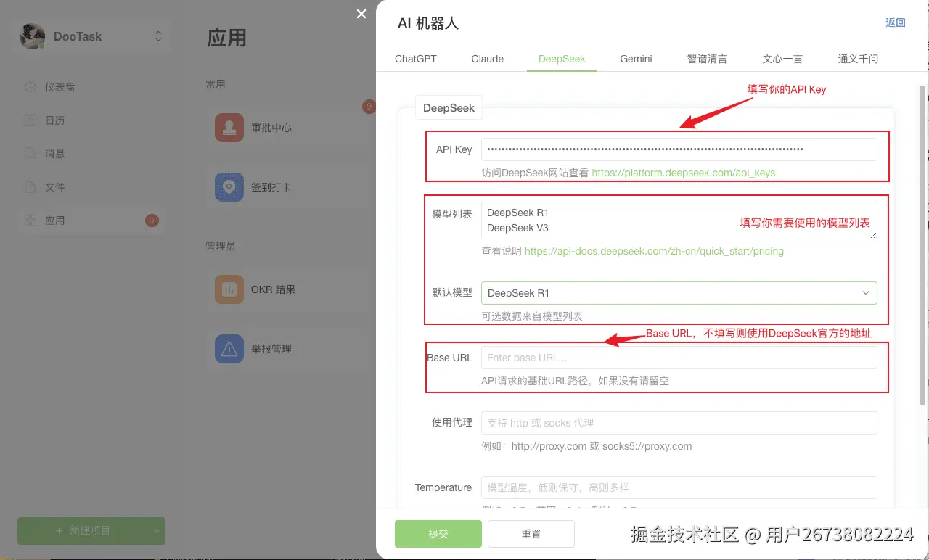Click the DooTask user avatar
929x560 pixels.
tap(33, 36)
